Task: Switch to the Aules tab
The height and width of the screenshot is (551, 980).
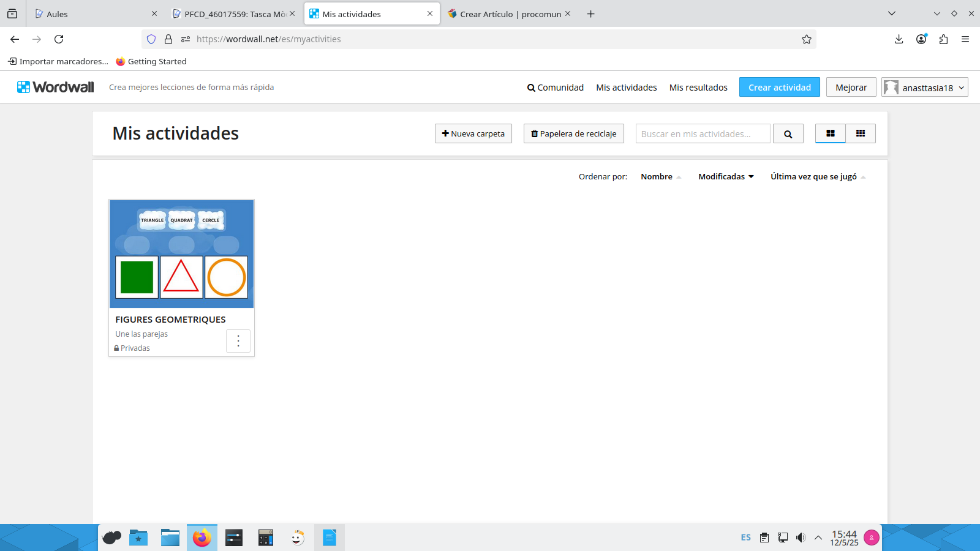Action: point(92,14)
